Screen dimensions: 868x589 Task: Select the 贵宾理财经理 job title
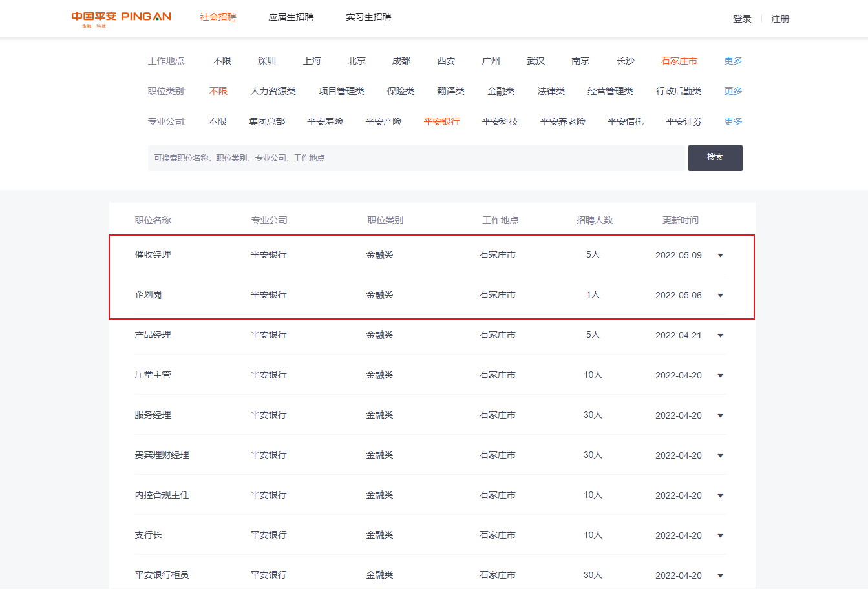162,455
